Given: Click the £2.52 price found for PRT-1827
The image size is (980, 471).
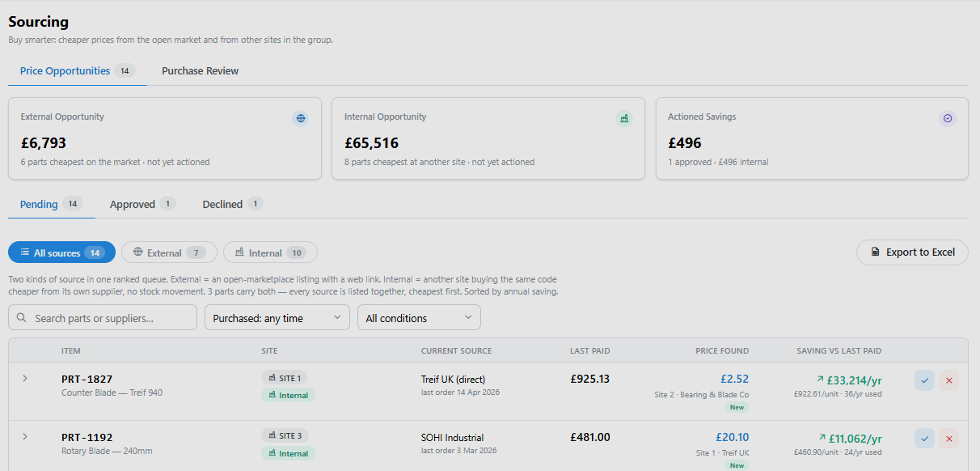Looking at the screenshot, I should click(734, 379).
